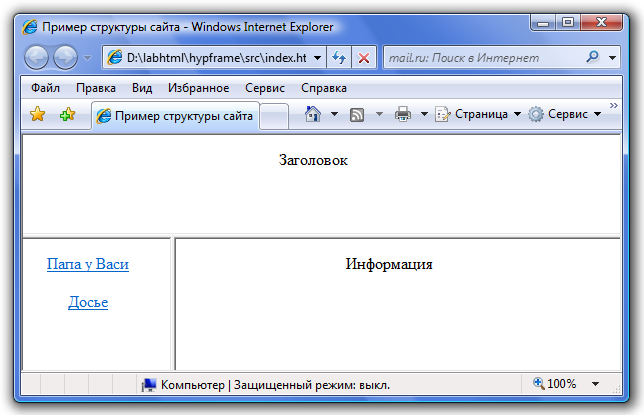The image size is (644, 415).
Task: Click the Заголовок text in top frame
Action: [313, 160]
